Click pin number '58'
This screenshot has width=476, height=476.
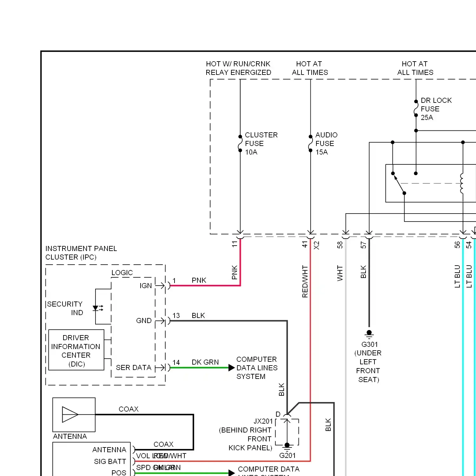pyautogui.click(x=340, y=245)
